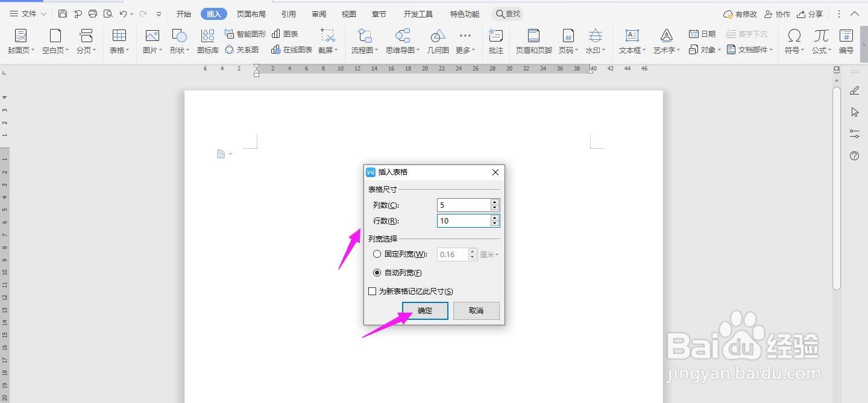Decrease the 行数 row count by one
Screen dimensions: 868x403
[495, 224]
